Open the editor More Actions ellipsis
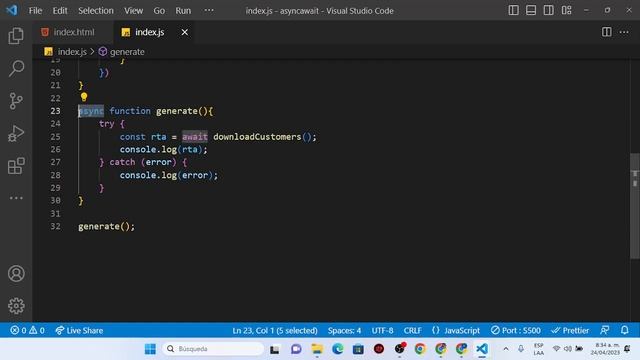 click(x=624, y=32)
